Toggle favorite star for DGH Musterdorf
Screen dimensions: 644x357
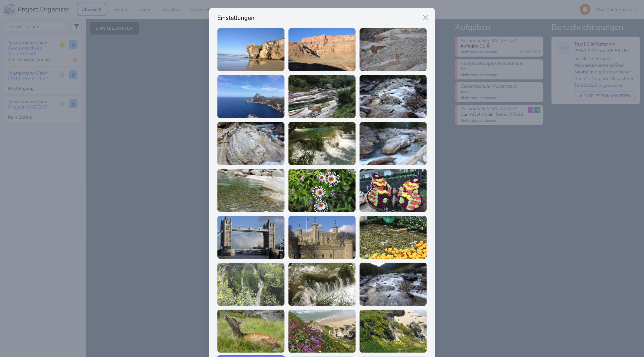point(62,75)
